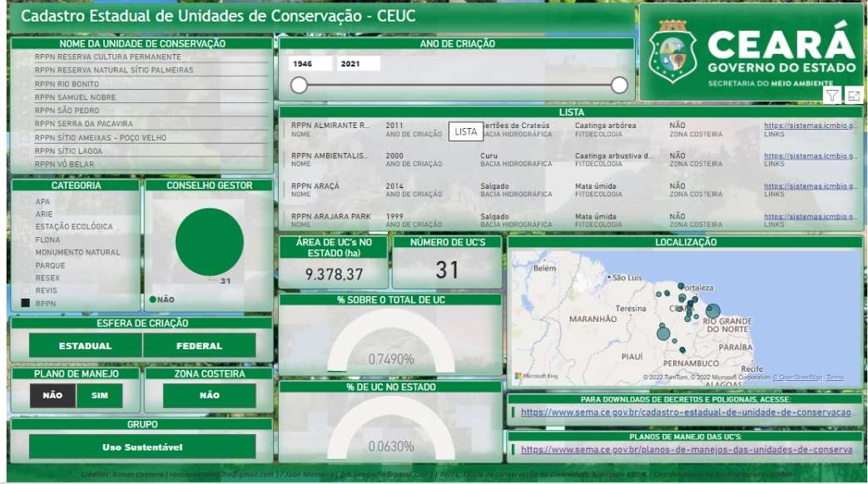Image resolution: width=868 pixels, height=484 pixels.
Task: Open the filter icon under the Ceará logo
Action: pos(832,96)
